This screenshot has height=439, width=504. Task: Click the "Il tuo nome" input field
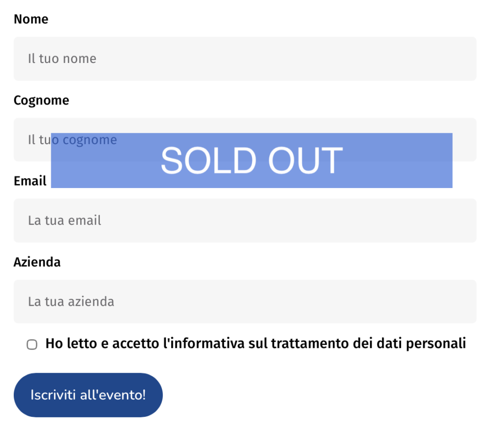(x=245, y=59)
